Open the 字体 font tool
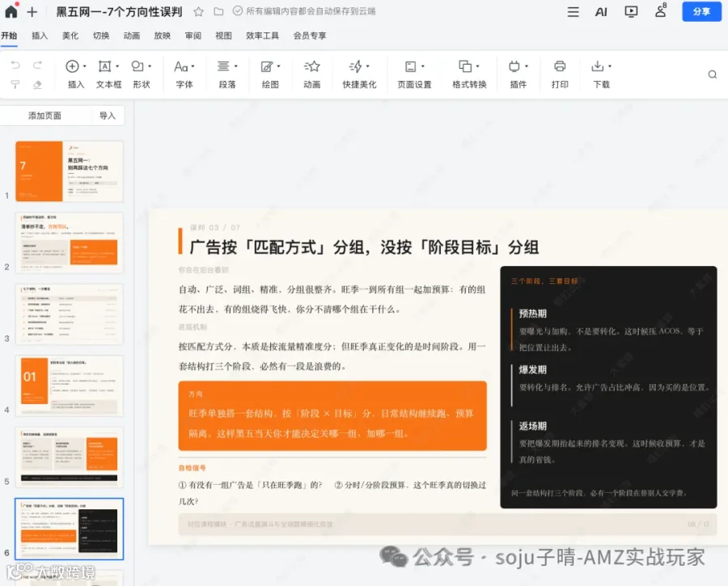728x586 pixels. [x=184, y=74]
